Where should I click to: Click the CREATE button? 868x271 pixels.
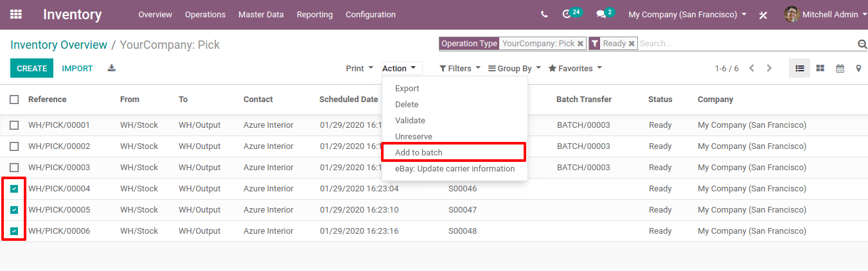pyautogui.click(x=32, y=68)
